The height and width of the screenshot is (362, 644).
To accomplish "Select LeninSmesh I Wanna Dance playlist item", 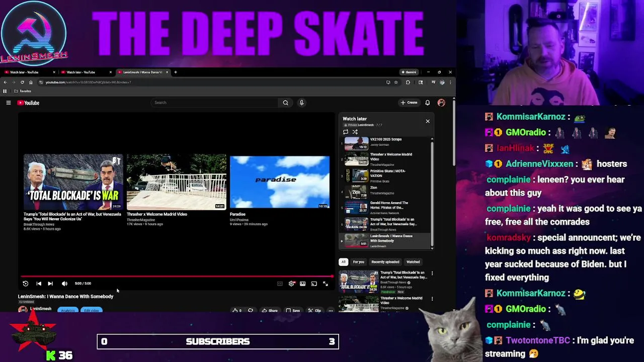I will (x=385, y=241).
